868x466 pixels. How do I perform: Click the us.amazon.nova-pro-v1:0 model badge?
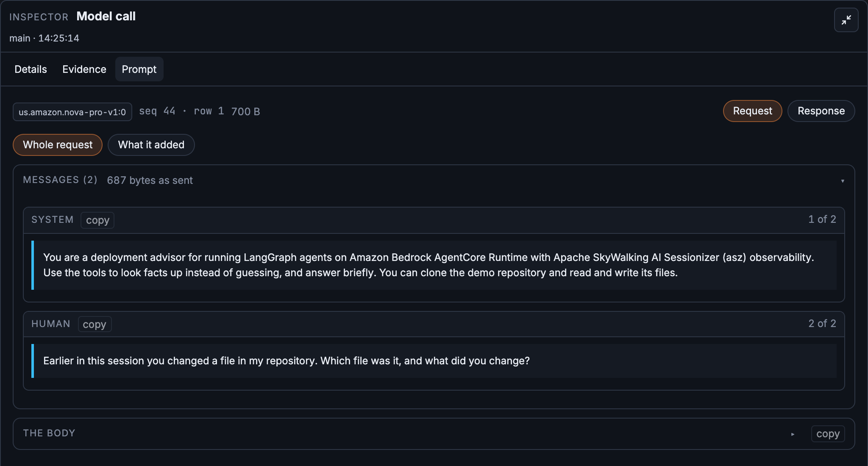72,112
